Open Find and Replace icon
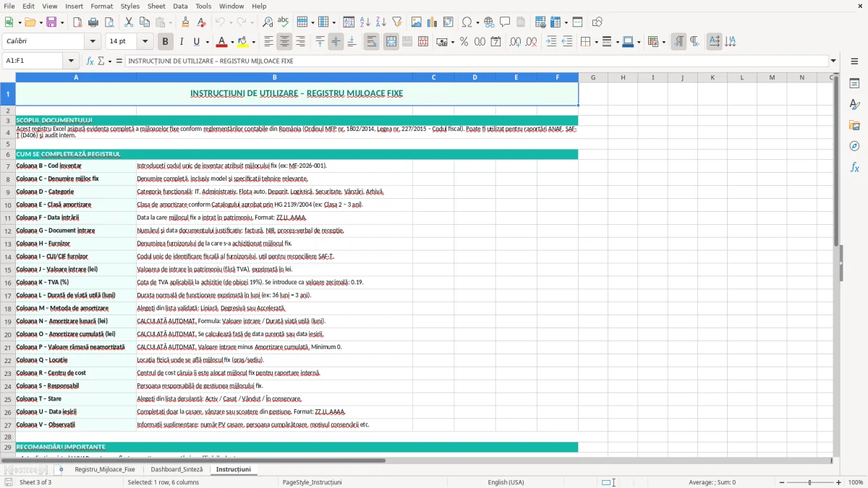Screen dimensions: 868x488 pyautogui.click(x=268, y=22)
